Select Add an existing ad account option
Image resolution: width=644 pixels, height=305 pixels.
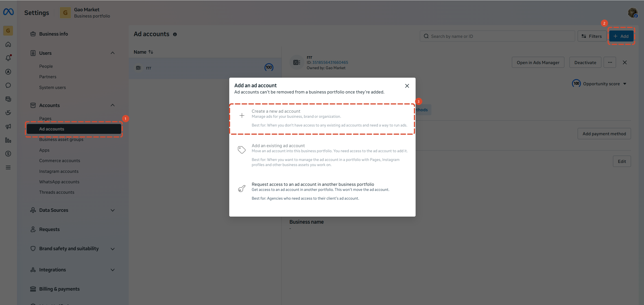[322, 155]
